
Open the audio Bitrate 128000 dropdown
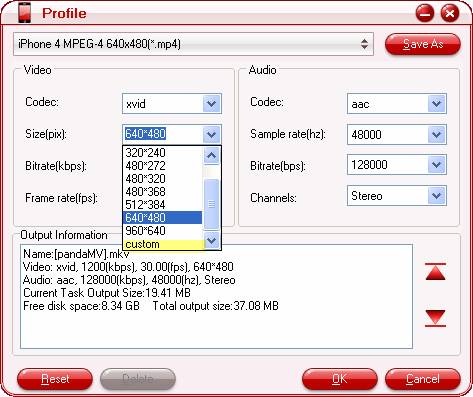click(x=437, y=165)
